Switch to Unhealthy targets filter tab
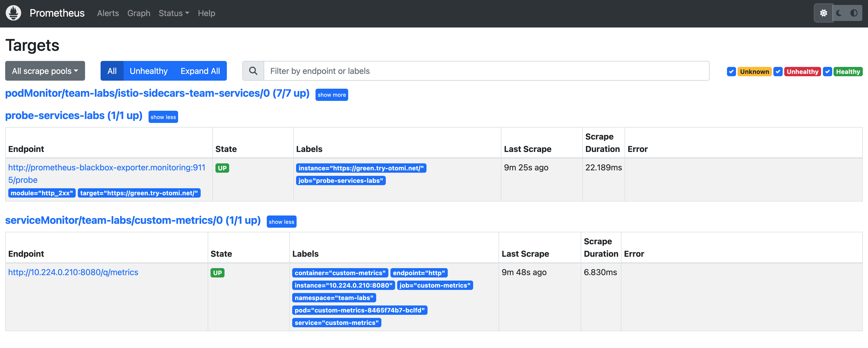868x348 pixels. [x=148, y=70]
